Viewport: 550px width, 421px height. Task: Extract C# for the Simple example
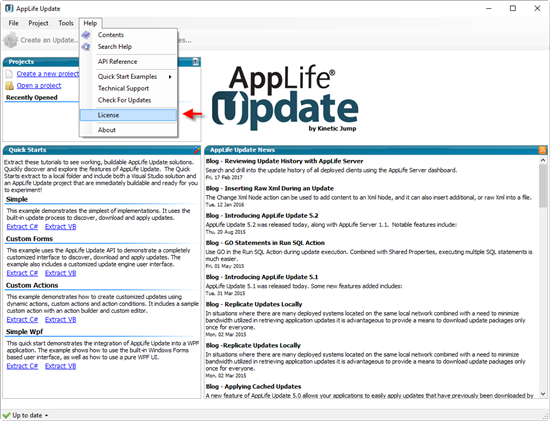[22, 227]
